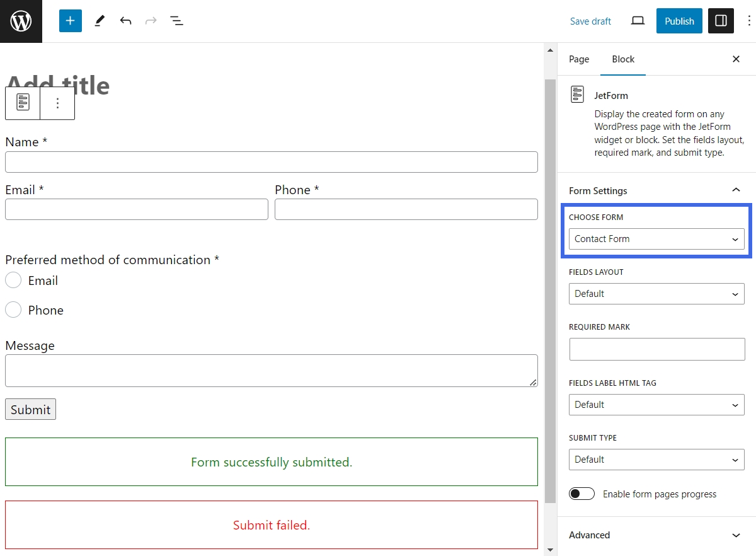Image resolution: width=756 pixels, height=556 pixels.
Task: Open the desktop Preview icon
Action: [637, 21]
